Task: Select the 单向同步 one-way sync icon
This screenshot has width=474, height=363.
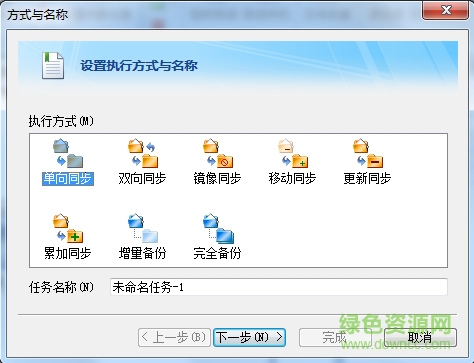Action: pyautogui.click(x=68, y=153)
